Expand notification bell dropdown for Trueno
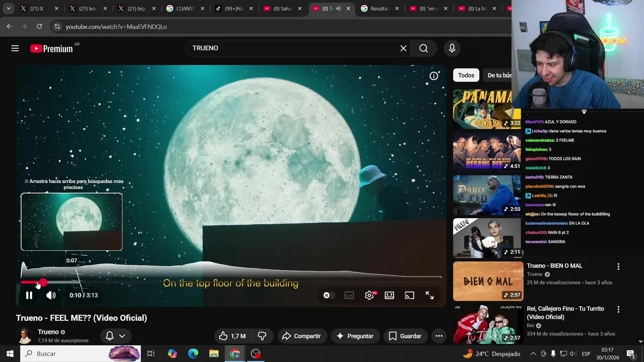This screenshot has width=644, height=362. point(116,336)
